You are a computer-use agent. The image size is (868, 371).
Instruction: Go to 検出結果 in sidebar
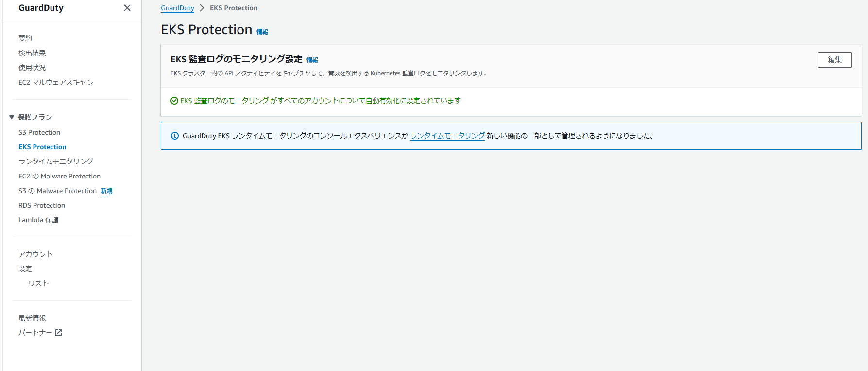(x=32, y=53)
